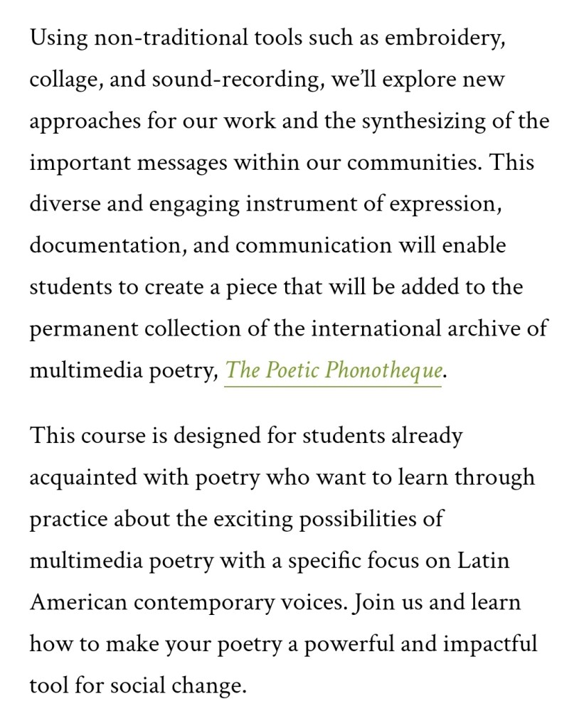584x728 pixels.
Task: Click the word "permanent" before collection
Action: (x=83, y=329)
